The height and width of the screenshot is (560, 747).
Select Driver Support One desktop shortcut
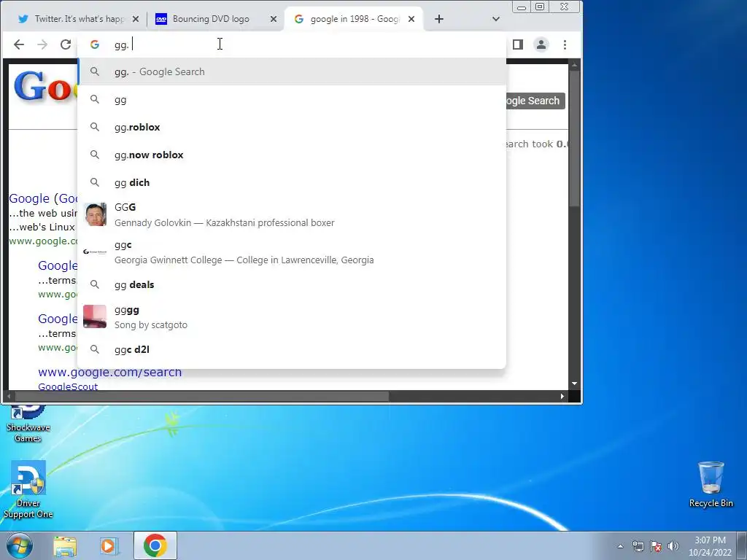click(28, 489)
